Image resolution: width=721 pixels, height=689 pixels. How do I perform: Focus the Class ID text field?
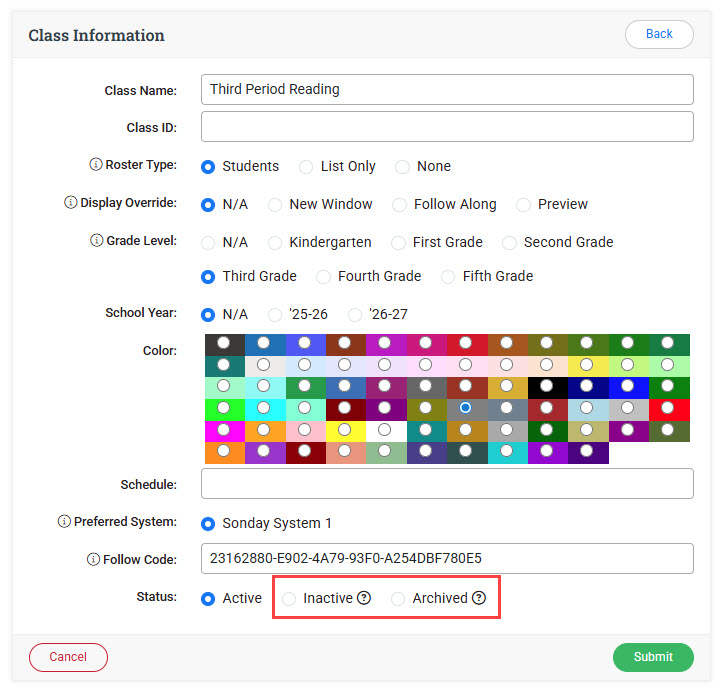pyautogui.click(x=447, y=127)
